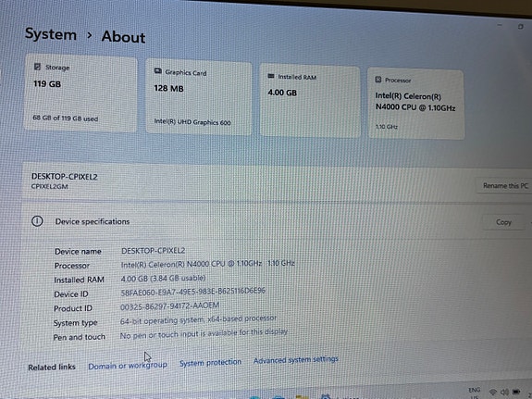
Task: Select the Intel UHD Graphics 600 card
Action: coord(199,97)
